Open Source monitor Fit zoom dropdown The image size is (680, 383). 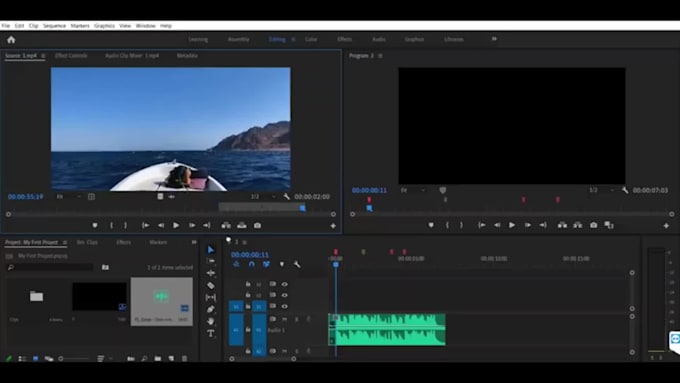click(x=69, y=196)
